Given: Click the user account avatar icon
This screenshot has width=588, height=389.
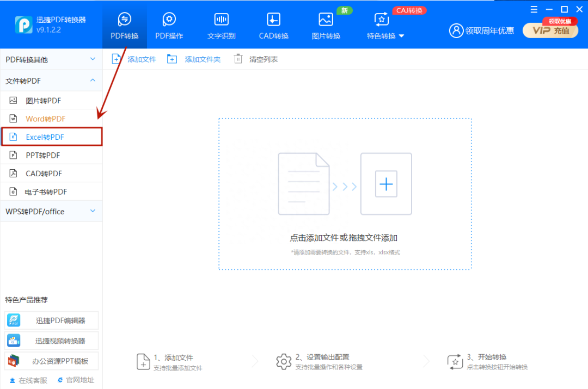Looking at the screenshot, I should pos(456,30).
